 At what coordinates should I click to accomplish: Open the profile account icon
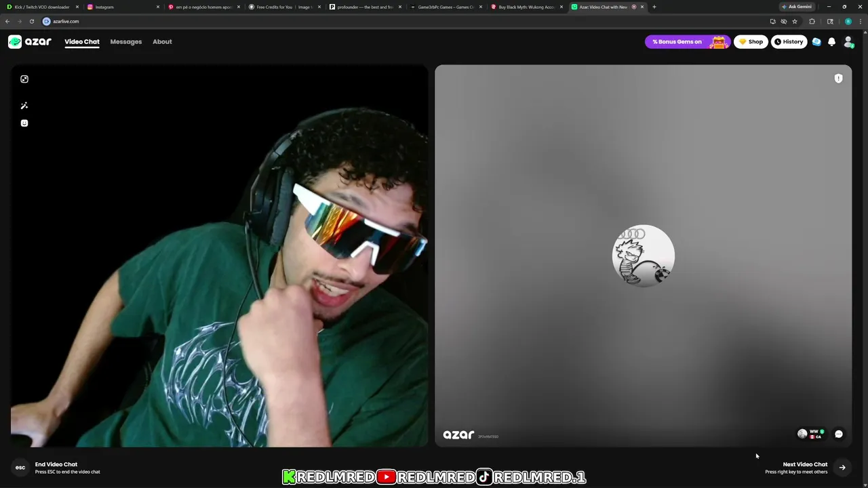pyautogui.click(x=848, y=42)
